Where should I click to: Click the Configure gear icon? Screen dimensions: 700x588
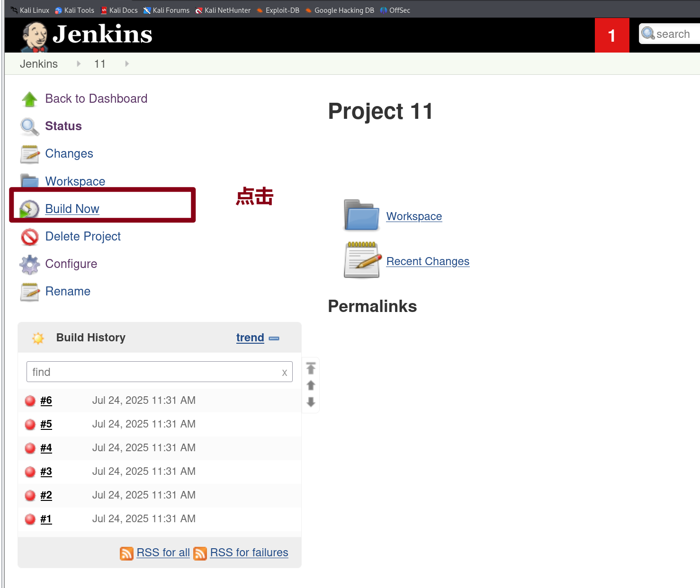[29, 264]
